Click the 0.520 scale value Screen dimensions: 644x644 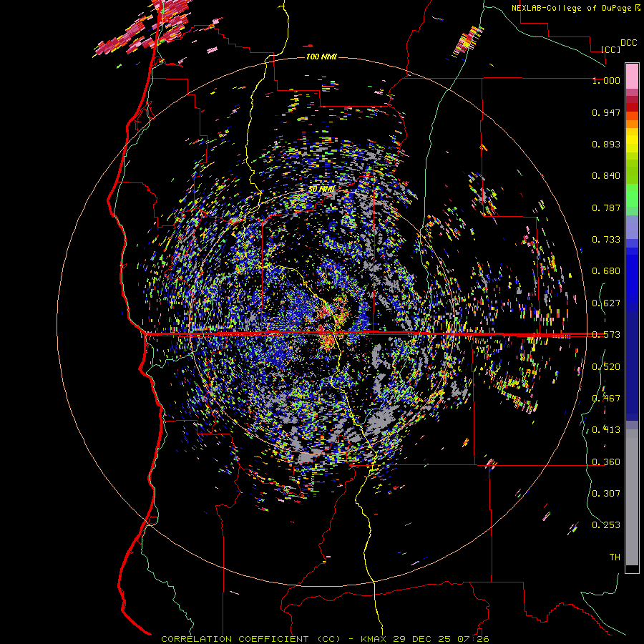click(x=606, y=367)
